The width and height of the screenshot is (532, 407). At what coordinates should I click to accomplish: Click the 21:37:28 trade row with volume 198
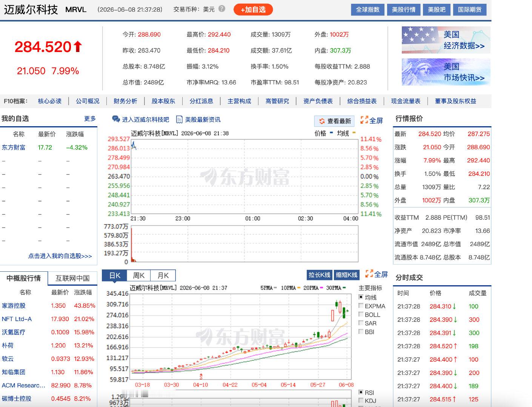click(442, 346)
